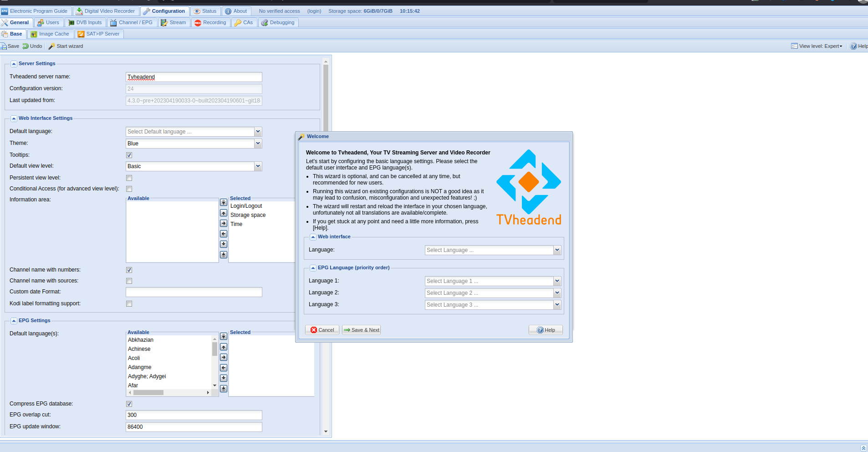Viewport: 868px width, 452px height.
Task: Move EPG language down one position
Action: click(224, 378)
